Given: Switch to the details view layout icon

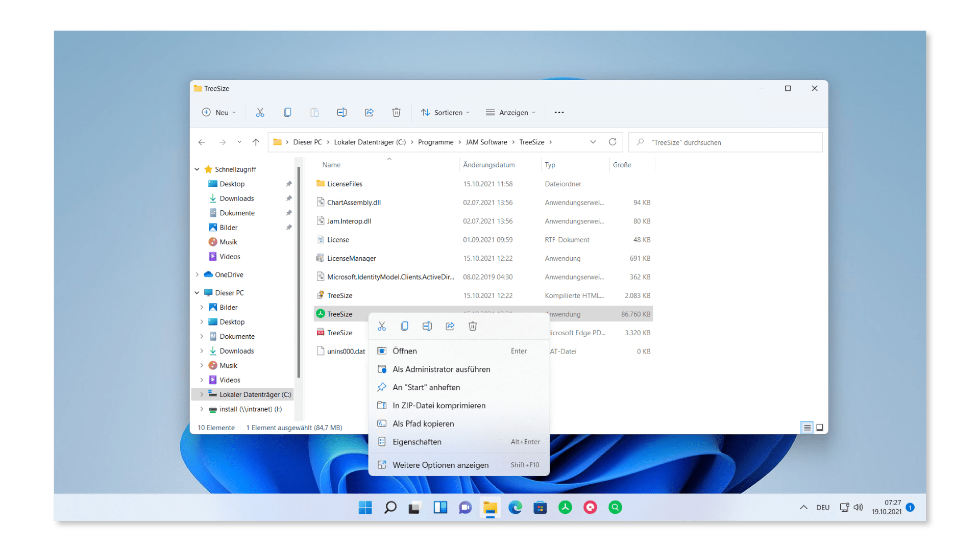Looking at the screenshot, I should click(x=807, y=428).
